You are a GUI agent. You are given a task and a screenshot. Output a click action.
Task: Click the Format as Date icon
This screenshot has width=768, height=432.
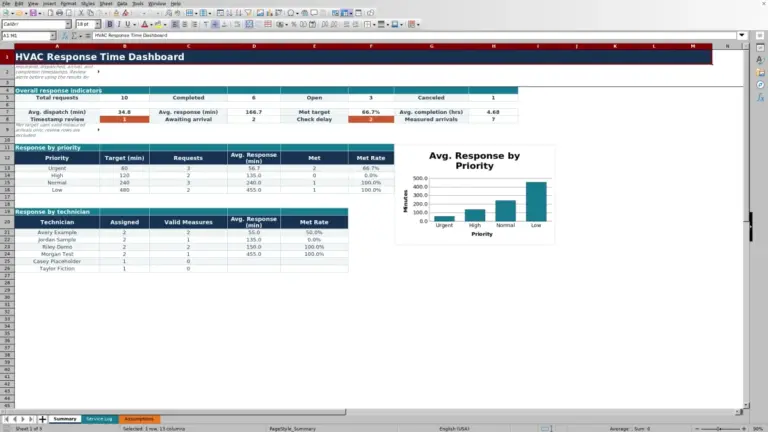[x=312, y=24]
